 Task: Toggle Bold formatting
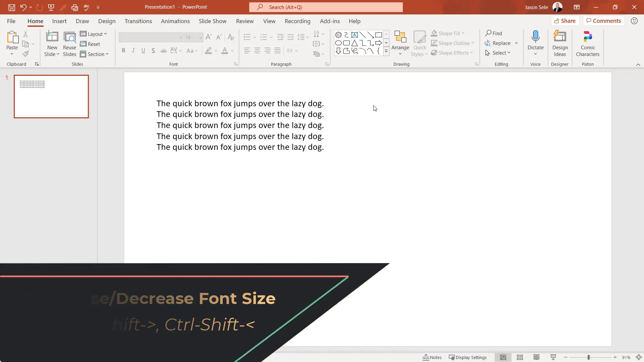123,51
